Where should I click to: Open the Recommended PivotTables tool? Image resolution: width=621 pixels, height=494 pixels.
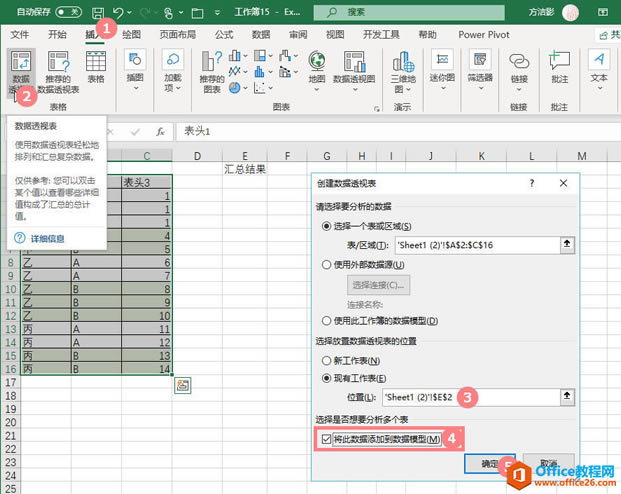[x=58, y=72]
